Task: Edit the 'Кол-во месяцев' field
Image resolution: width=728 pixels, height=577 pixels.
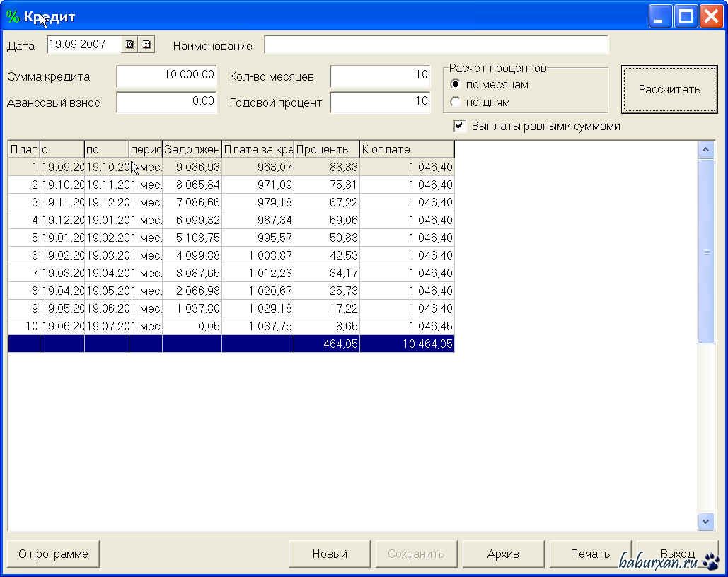Action: coord(380,76)
